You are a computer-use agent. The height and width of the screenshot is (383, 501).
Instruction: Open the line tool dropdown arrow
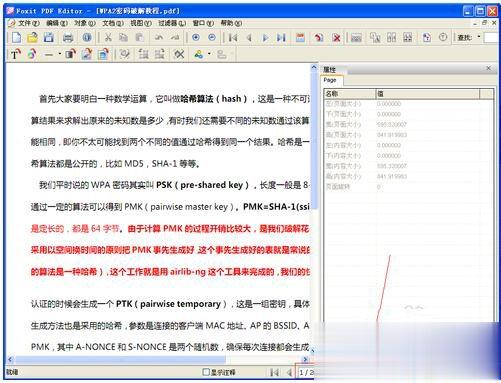[59, 54]
